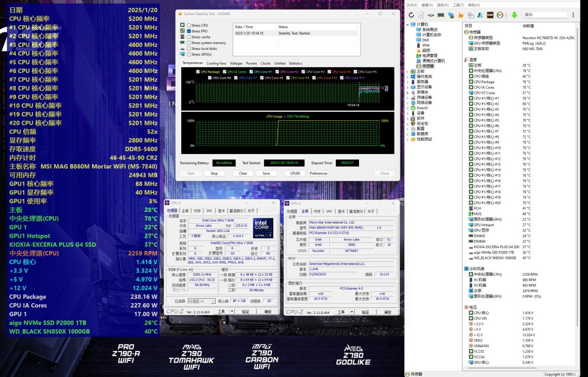The width and height of the screenshot is (588, 377).
Task: Click the green download arrow icon
Action: pos(514,15)
